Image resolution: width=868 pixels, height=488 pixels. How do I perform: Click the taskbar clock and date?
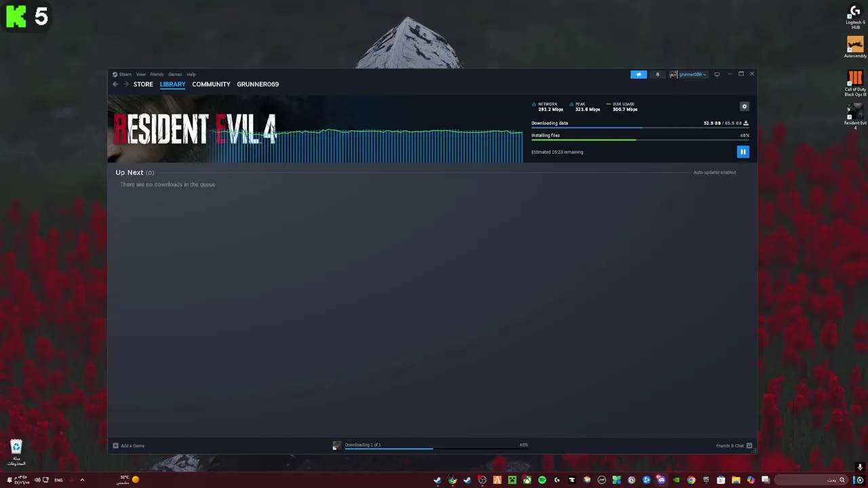click(21, 480)
